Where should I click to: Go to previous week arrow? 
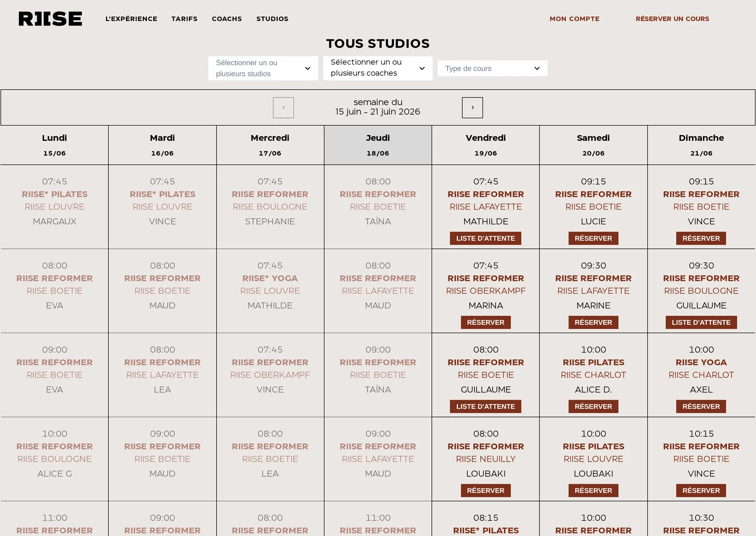pyautogui.click(x=283, y=108)
